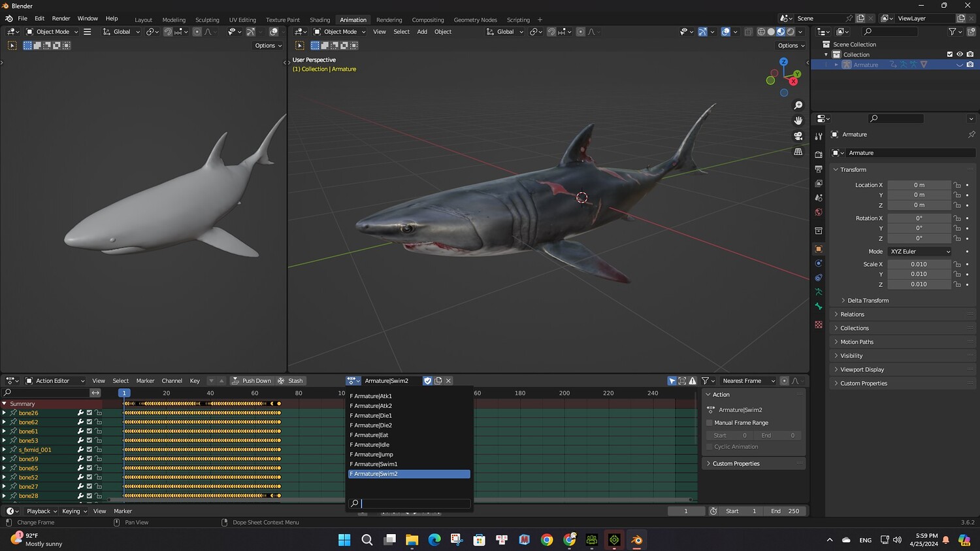Select Armature|Idle from action list
The image size is (980, 551).
(372, 445)
